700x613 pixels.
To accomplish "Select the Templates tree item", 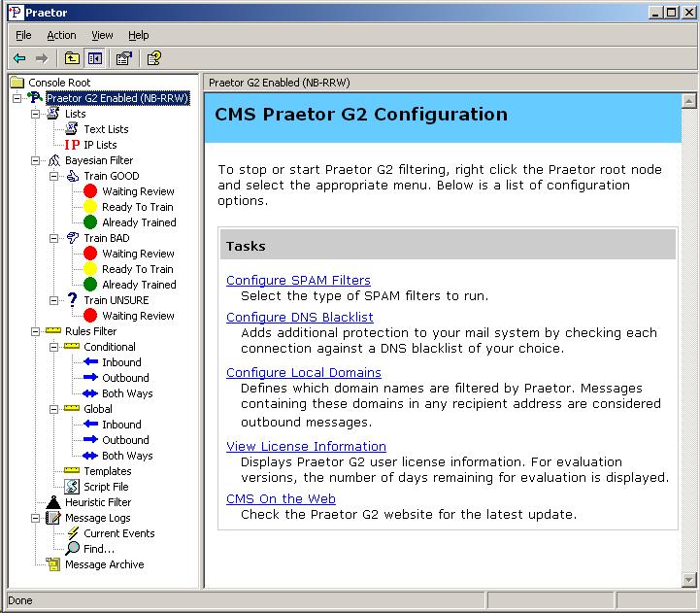I will click(x=107, y=471).
